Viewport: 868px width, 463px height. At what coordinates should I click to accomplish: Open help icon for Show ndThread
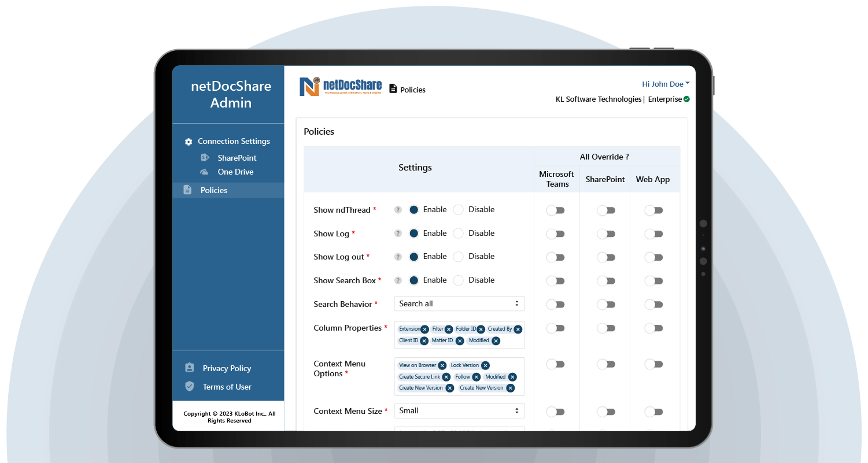[x=398, y=210]
